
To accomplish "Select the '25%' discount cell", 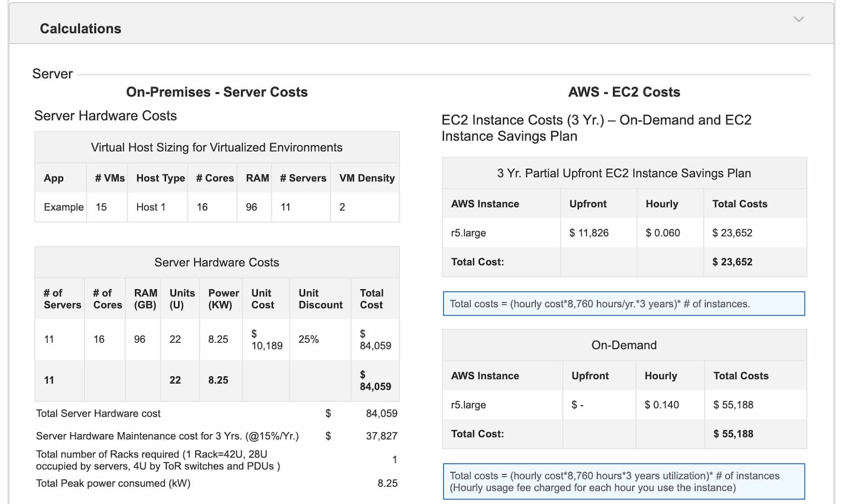I will pyautogui.click(x=308, y=339).
